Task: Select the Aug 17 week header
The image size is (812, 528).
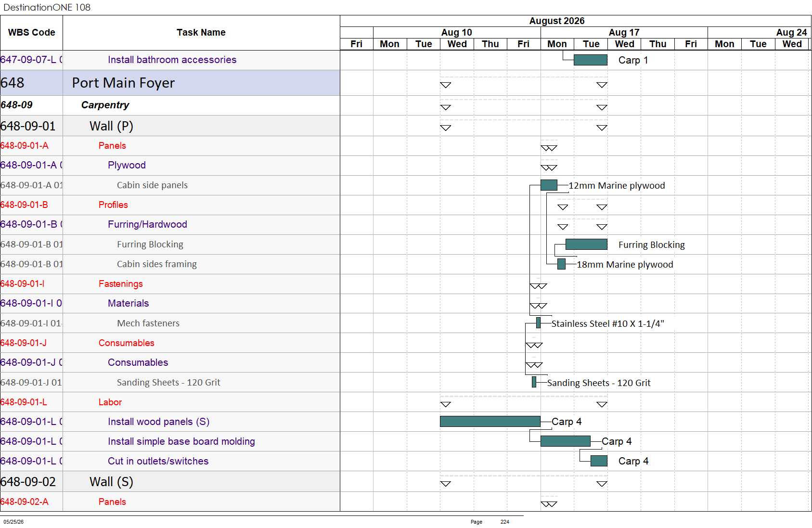Action: [624, 32]
